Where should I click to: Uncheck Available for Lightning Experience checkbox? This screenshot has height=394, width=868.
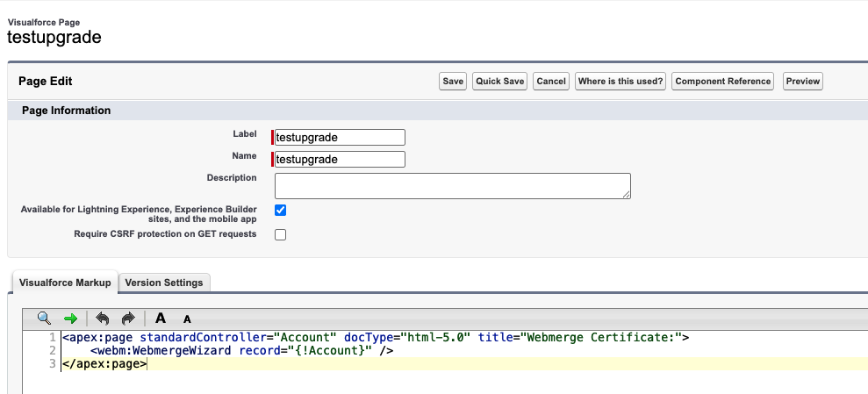point(281,211)
